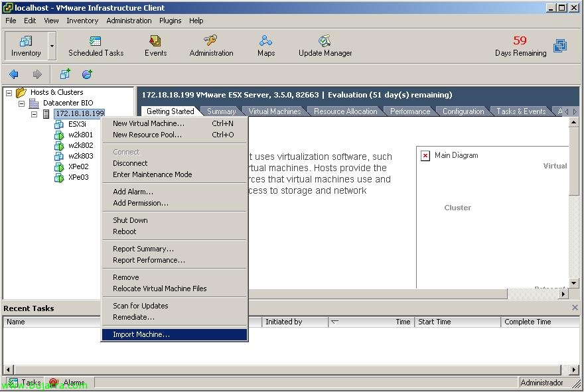The width and height of the screenshot is (584, 392).
Task: Choose Remediate... from the context menu
Action: [175, 317]
